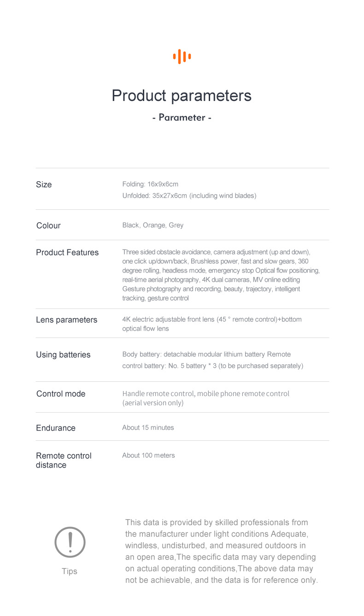Image resolution: width=364 pixels, height=616 pixels.
Task: Select the "Control mode" label
Action: tap(61, 394)
